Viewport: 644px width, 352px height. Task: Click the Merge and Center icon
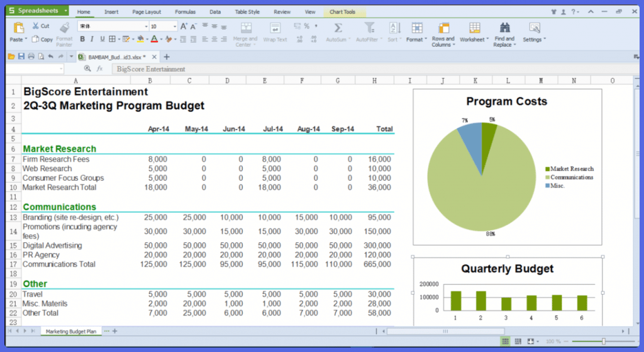point(246,28)
